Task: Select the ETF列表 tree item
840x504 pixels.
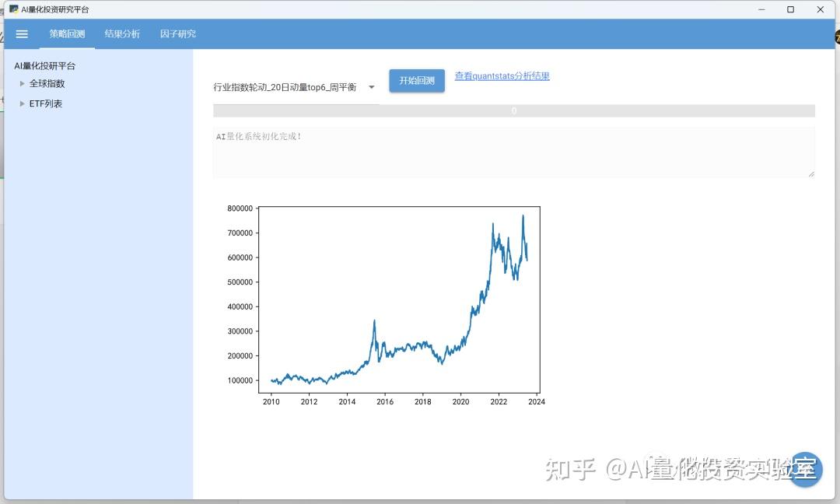Action: pos(46,103)
